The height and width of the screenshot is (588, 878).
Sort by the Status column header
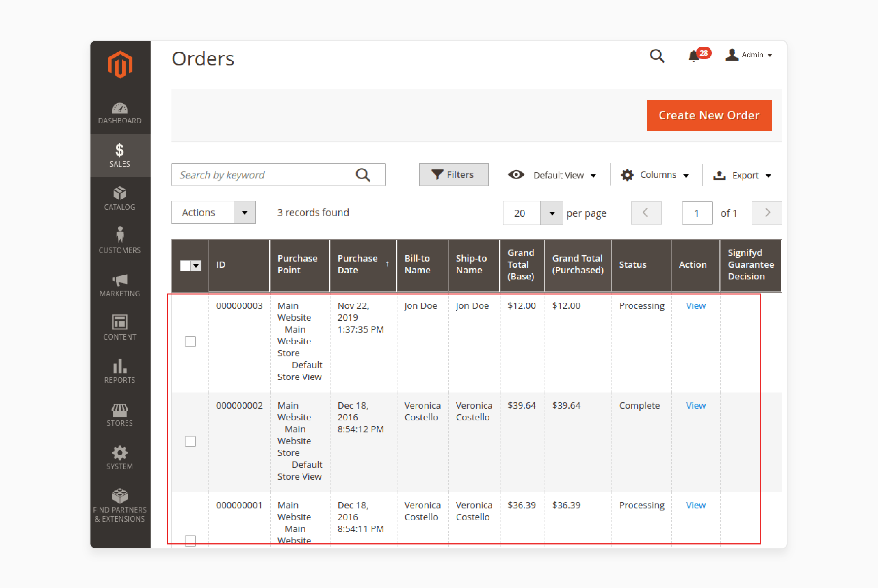[641, 265]
